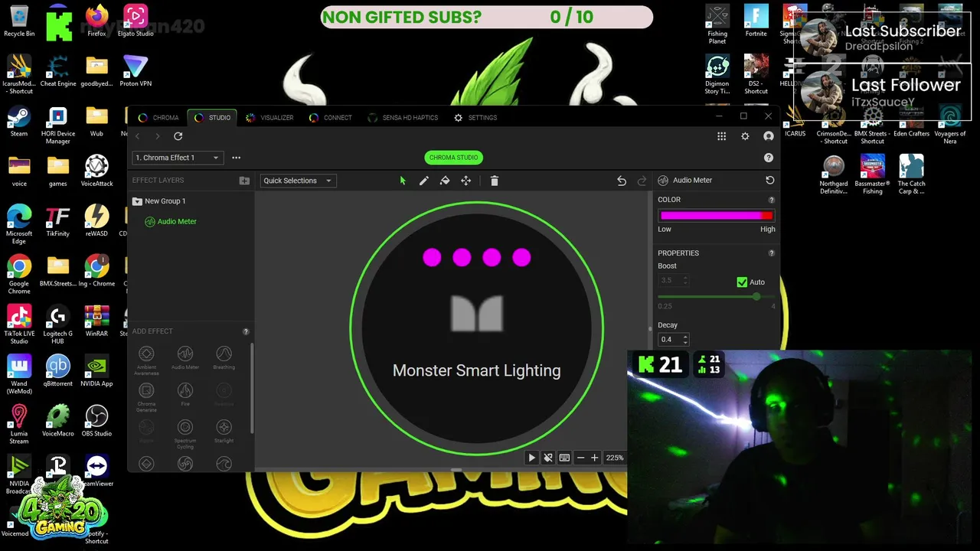980x551 pixels.
Task: Switch to the VISUALIZER tab
Action: (x=269, y=118)
